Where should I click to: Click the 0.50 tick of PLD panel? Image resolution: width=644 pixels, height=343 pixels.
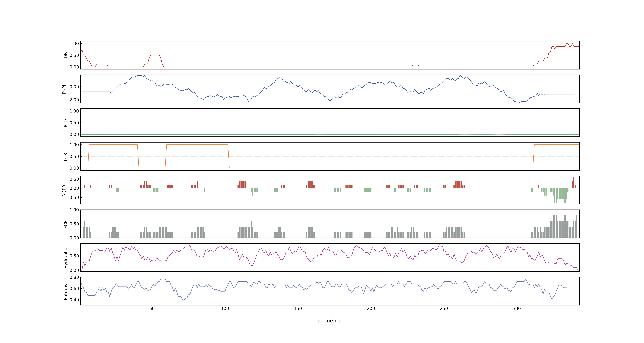pos(74,123)
